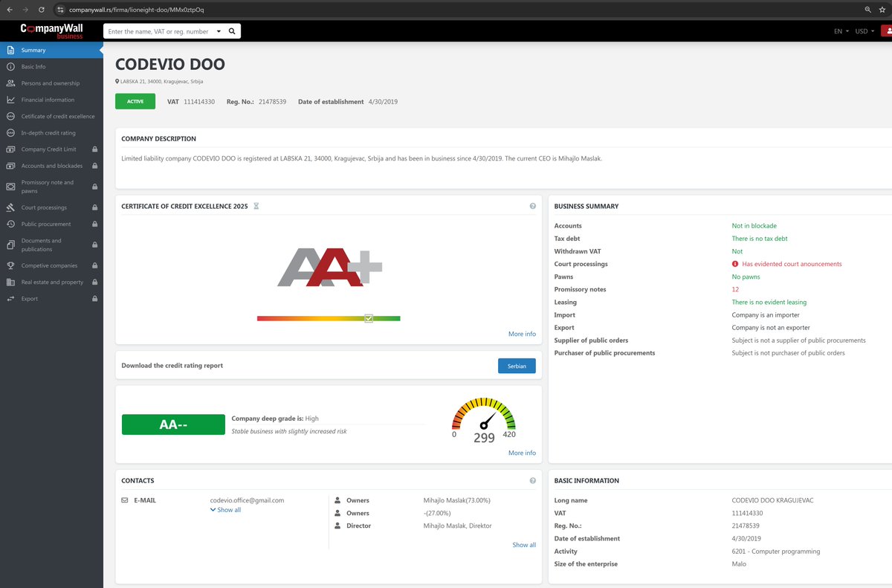Click the 299 deep grade gauge

pyautogui.click(x=484, y=421)
